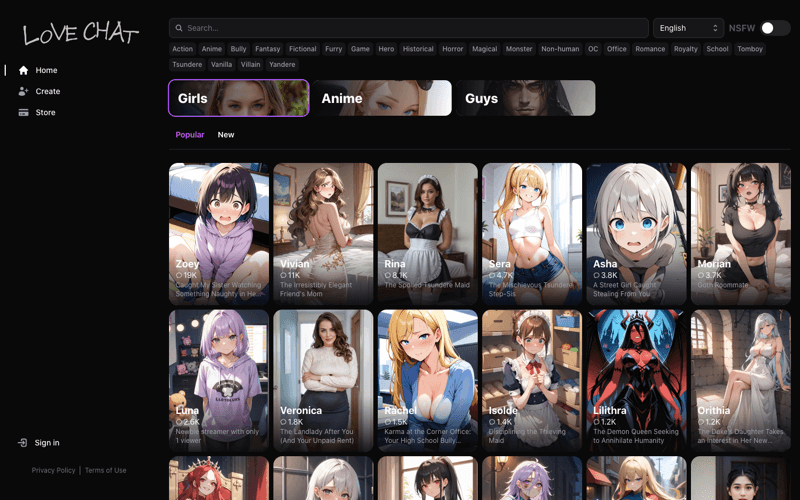This screenshot has width=800, height=500.
Task: Open the English language dropdown
Action: (688, 28)
